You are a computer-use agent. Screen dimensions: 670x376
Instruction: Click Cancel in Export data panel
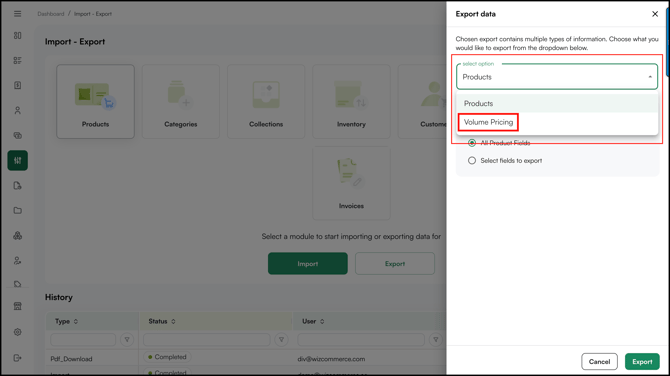pos(599,361)
